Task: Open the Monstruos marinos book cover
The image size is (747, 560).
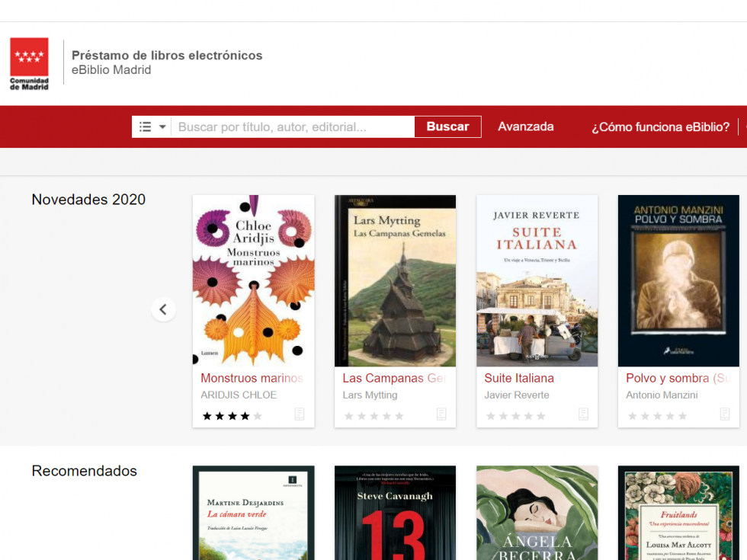Action: coord(253,280)
